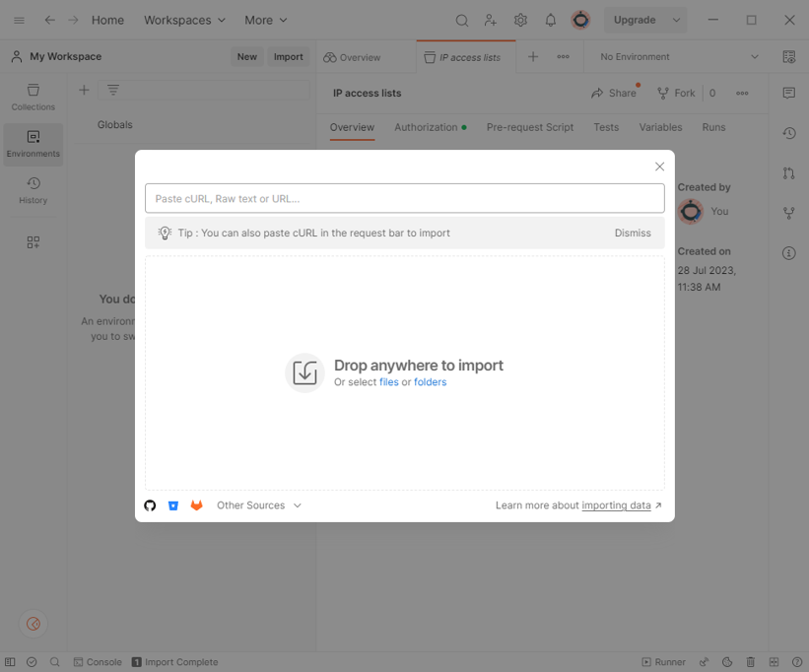Open the Authorization tab

pyautogui.click(x=431, y=127)
